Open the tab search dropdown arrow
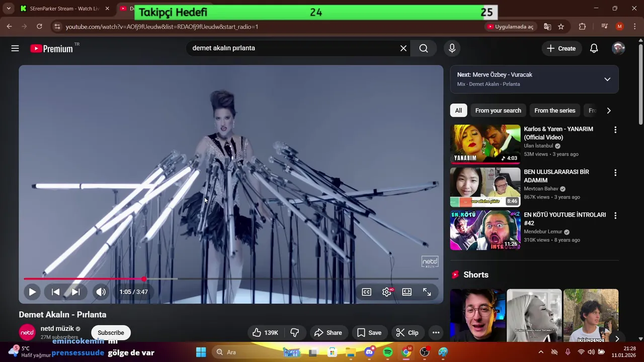This screenshot has width=644, height=362. click(x=9, y=9)
